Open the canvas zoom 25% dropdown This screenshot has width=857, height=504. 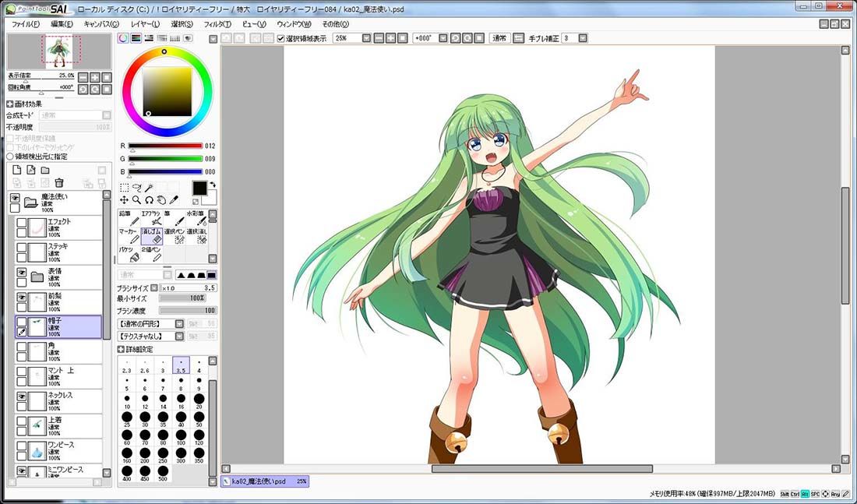(366, 38)
